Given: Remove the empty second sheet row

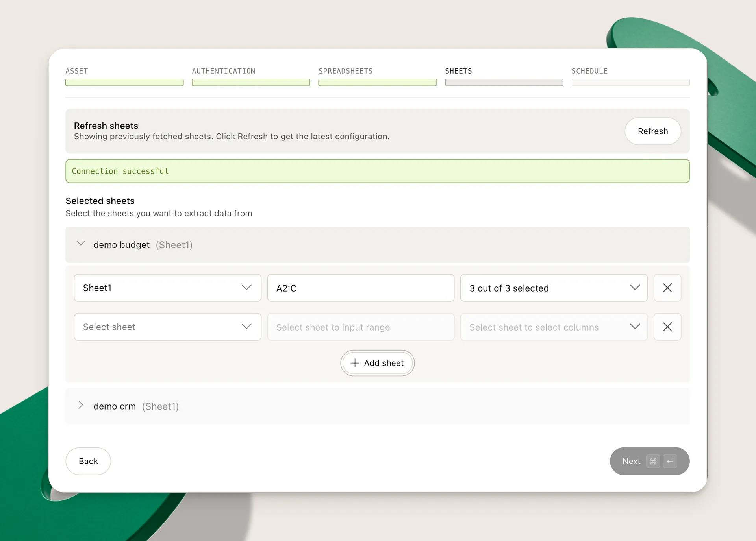Looking at the screenshot, I should coord(667,327).
